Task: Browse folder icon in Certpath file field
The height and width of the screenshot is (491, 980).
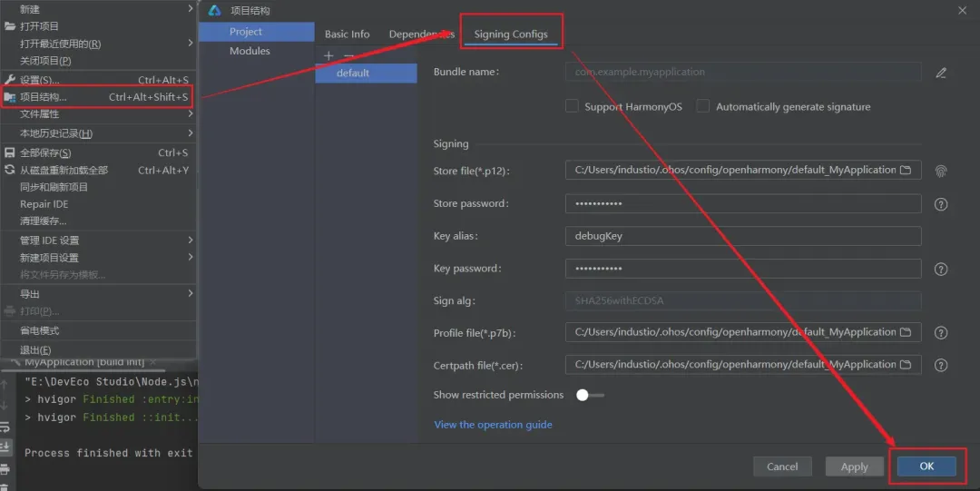Action: pyautogui.click(x=906, y=365)
